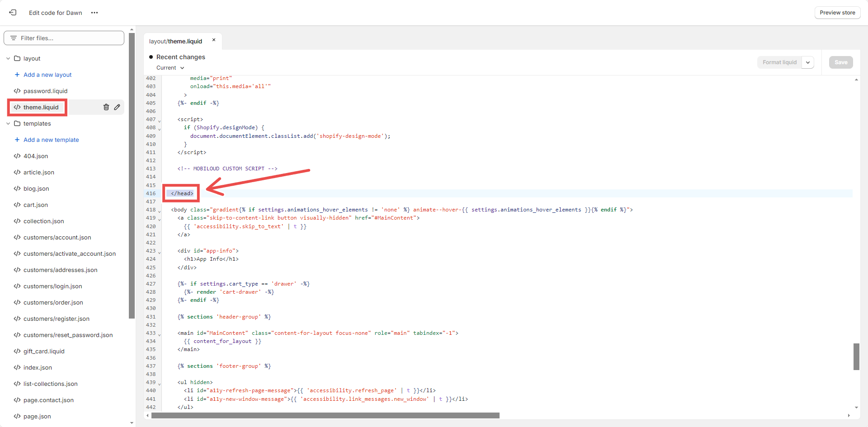Click the Save button
868x427 pixels.
click(x=841, y=62)
